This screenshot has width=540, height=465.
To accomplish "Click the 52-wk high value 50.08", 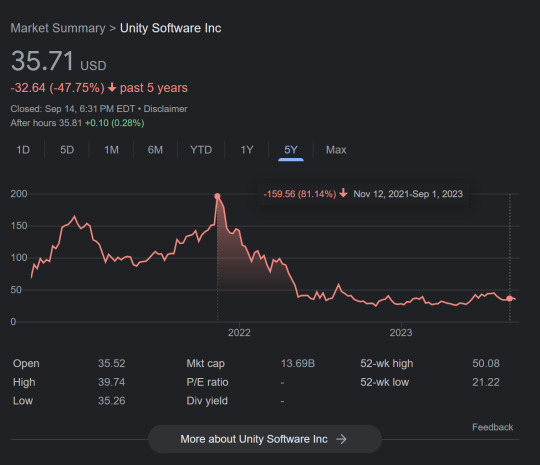I will [x=486, y=363].
